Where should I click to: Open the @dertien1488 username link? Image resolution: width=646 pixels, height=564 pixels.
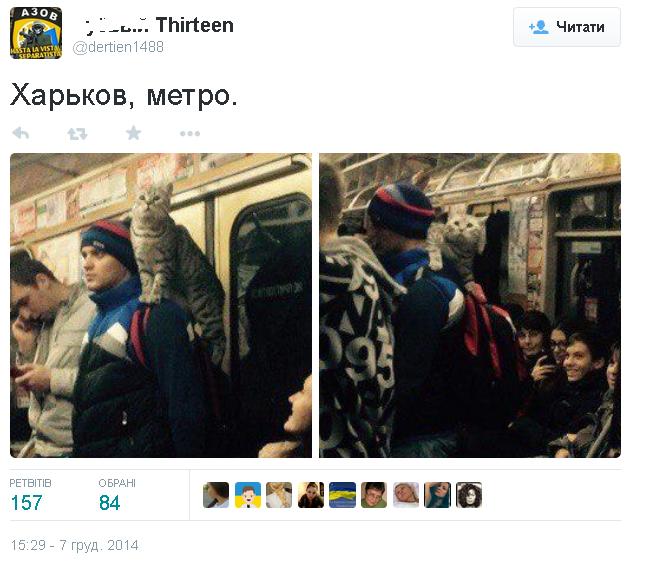[x=118, y=47]
